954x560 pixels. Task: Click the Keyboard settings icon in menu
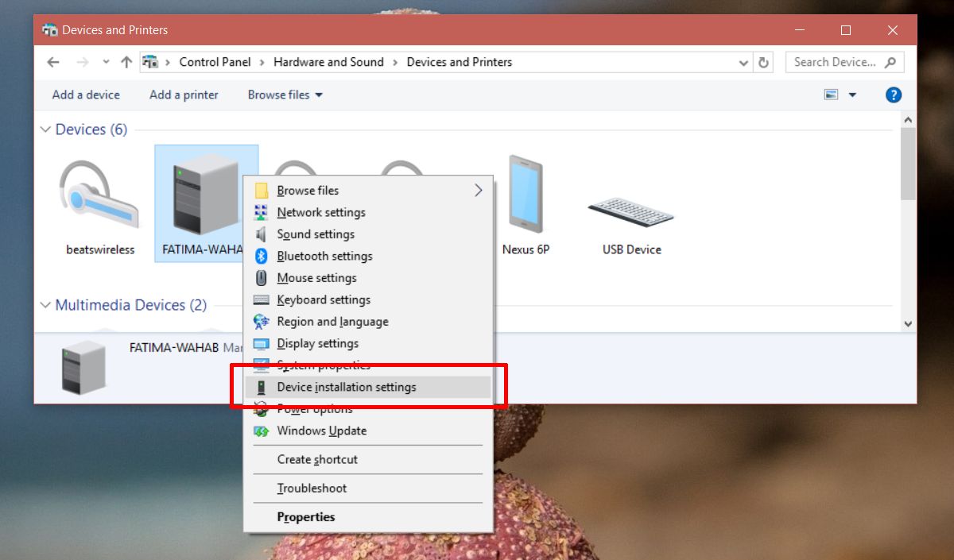coord(262,299)
